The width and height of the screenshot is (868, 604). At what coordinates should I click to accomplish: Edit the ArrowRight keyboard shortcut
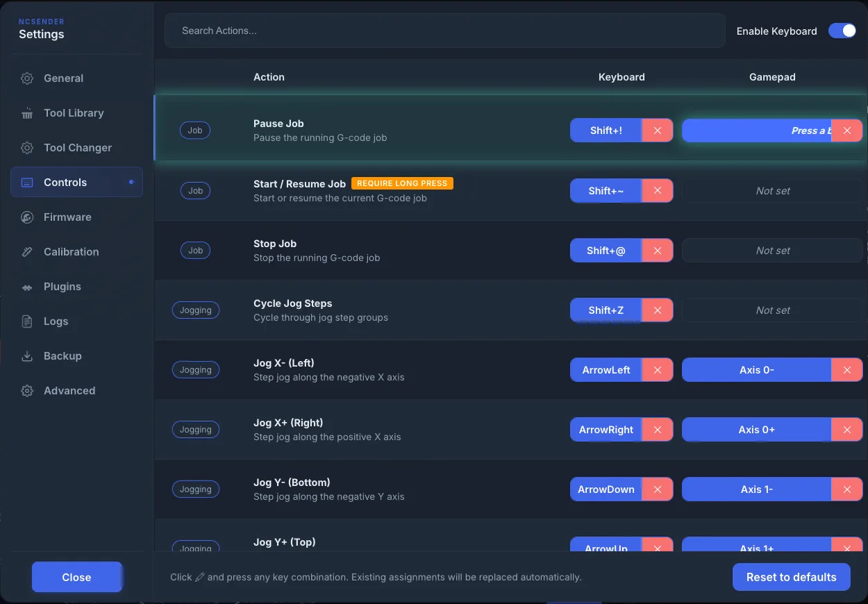pos(606,430)
